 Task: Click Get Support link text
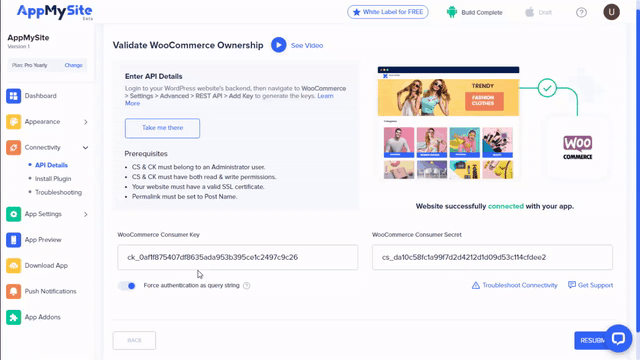(596, 285)
